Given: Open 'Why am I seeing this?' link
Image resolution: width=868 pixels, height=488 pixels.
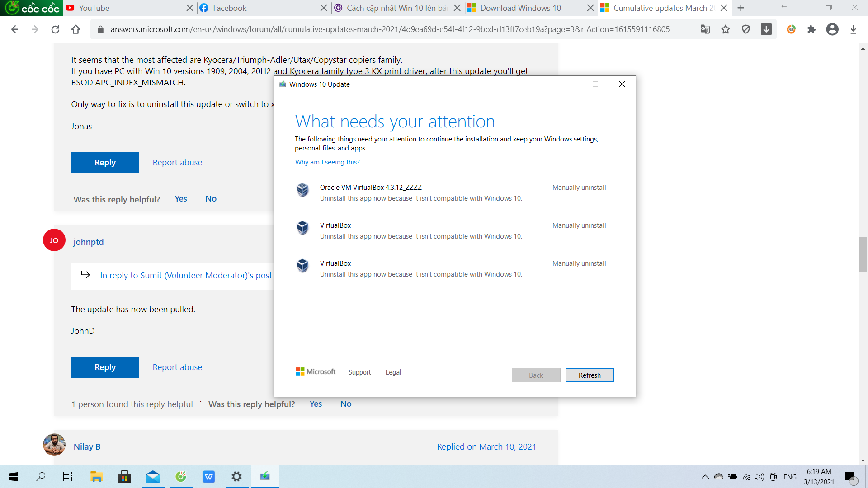Looking at the screenshot, I should pyautogui.click(x=327, y=162).
